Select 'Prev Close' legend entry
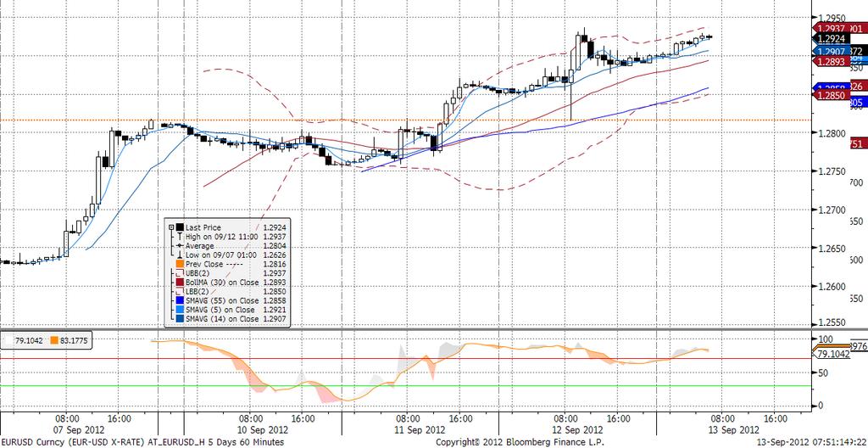 [x=204, y=264]
